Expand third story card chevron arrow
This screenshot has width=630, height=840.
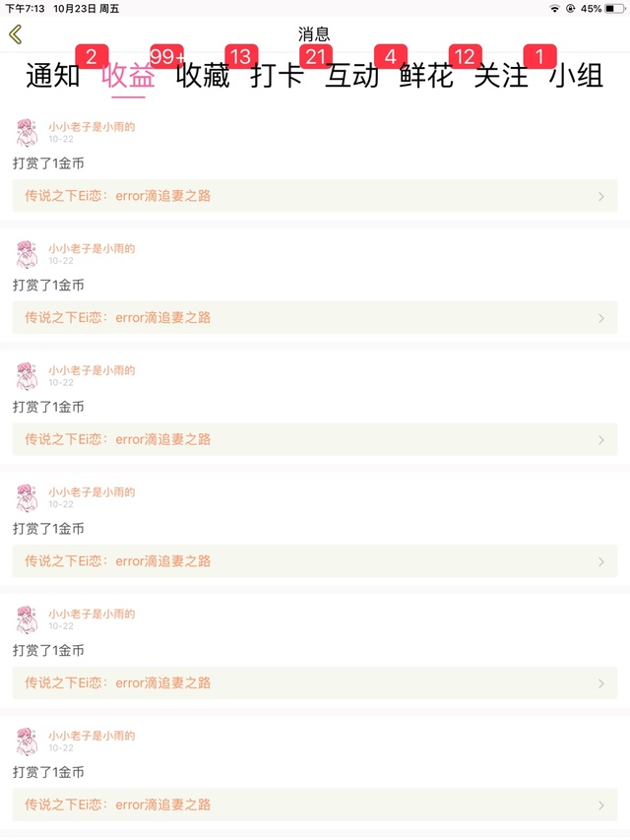(601, 440)
